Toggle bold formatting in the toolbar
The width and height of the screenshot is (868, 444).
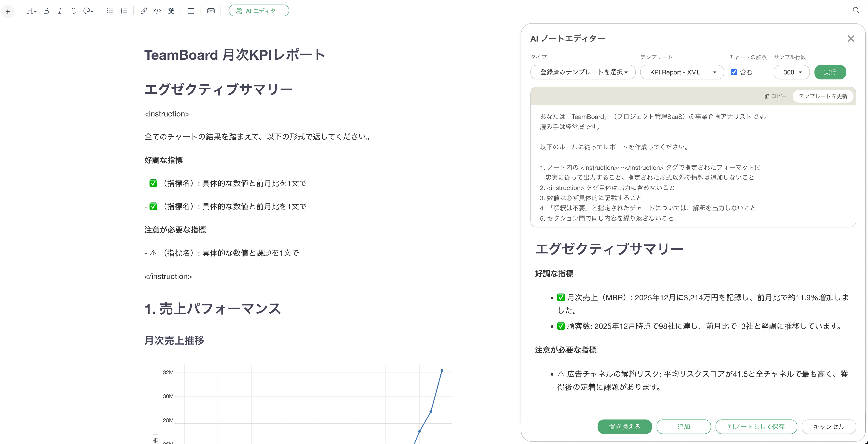[x=47, y=11]
